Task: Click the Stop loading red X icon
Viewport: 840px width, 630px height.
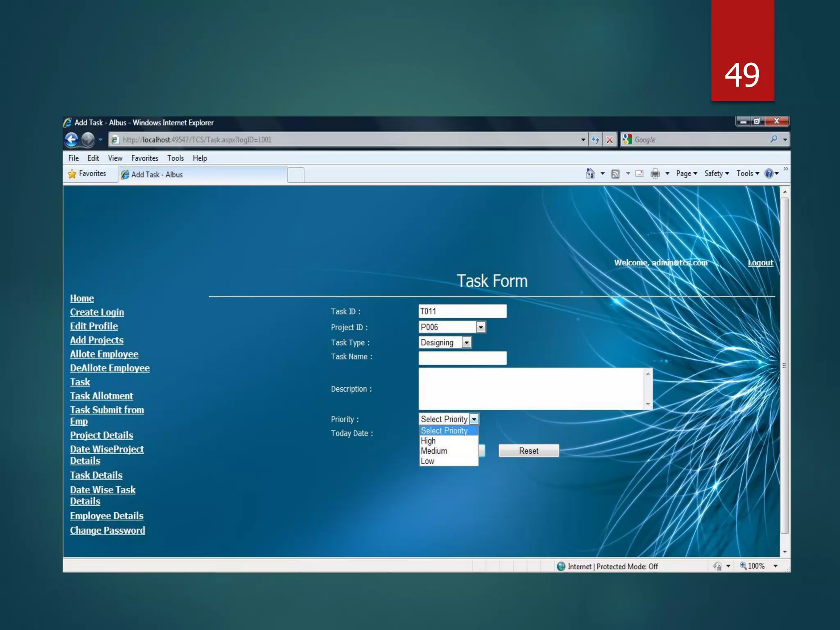Action: pyautogui.click(x=610, y=140)
